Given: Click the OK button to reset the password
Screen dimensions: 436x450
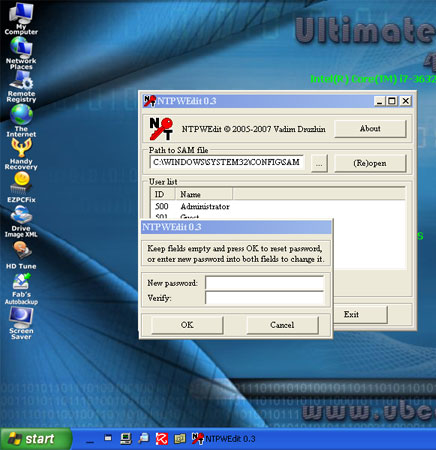Looking at the screenshot, I should (x=187, y=325).
